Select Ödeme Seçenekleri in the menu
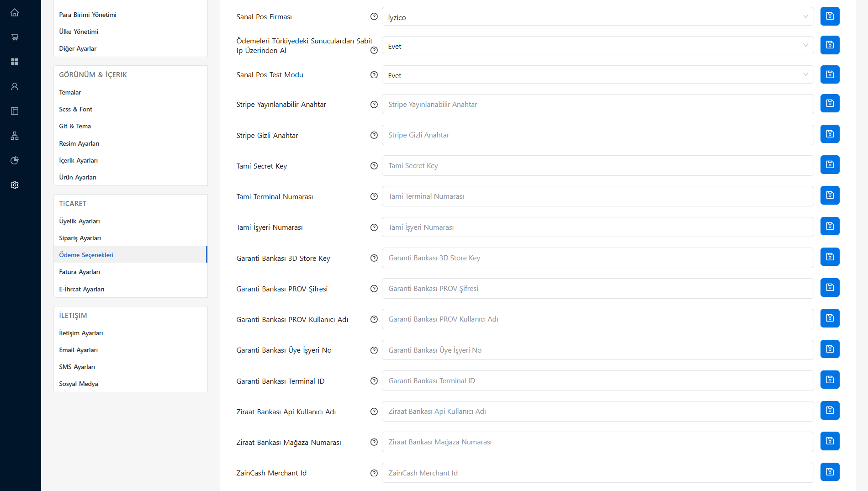This screenshot has width=868, height=491. click(x=130, y=254)
